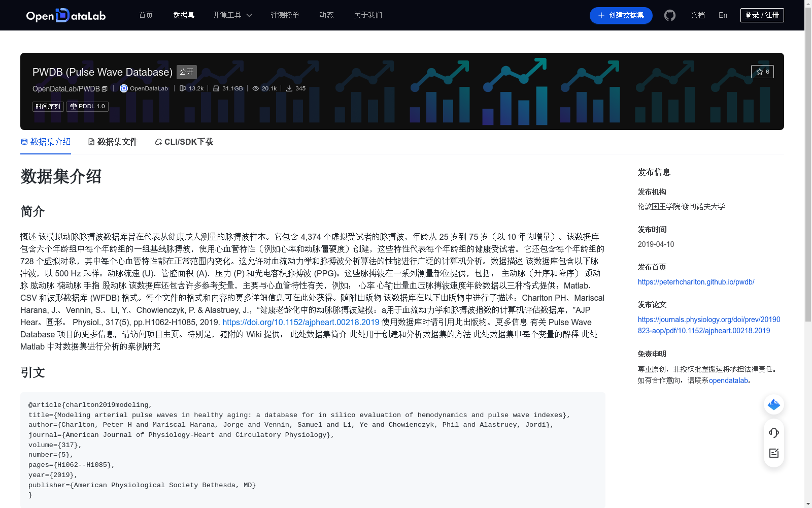Open 评测榜单 in navigation
812x508 pixels.
tap(285, 15)
